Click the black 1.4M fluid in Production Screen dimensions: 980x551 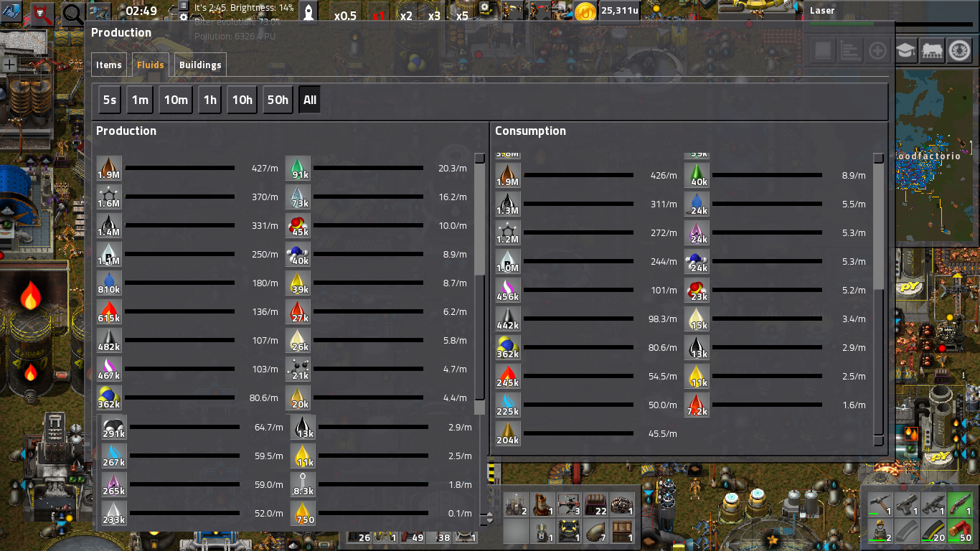tap(109, 226)
